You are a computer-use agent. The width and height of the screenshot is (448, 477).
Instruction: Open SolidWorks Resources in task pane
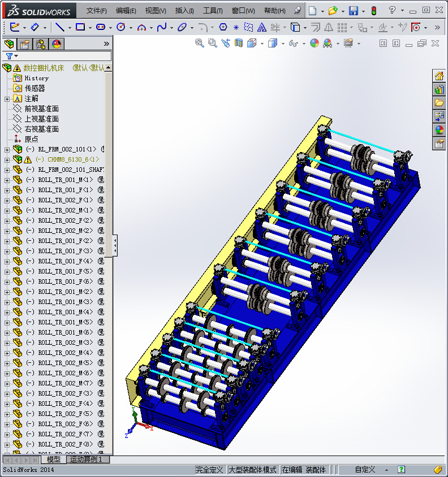(x=439, y=76)
